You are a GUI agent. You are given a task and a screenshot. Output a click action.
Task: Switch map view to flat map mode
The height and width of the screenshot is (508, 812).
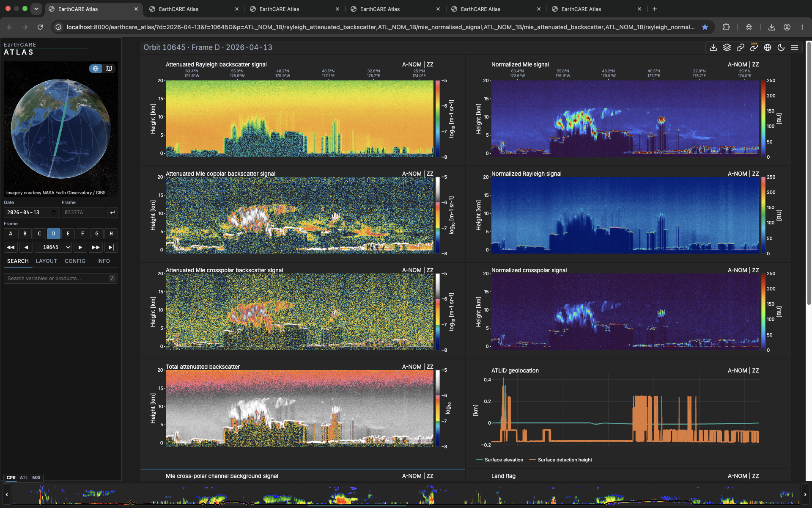[109, 69]
